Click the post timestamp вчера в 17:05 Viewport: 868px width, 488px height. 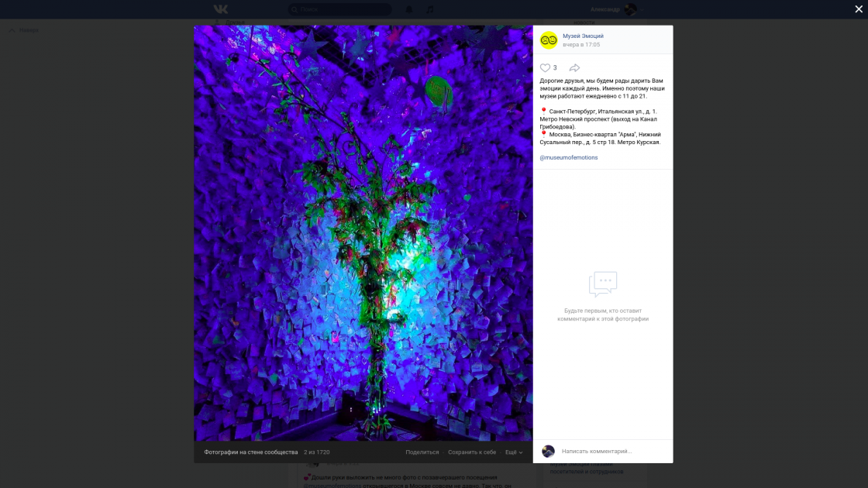581,45
